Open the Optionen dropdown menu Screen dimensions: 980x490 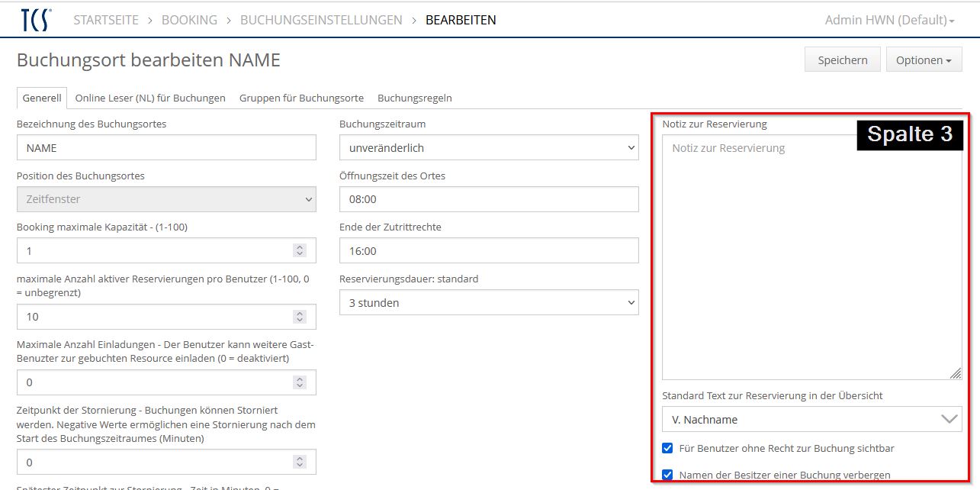[x=924, y=60]
